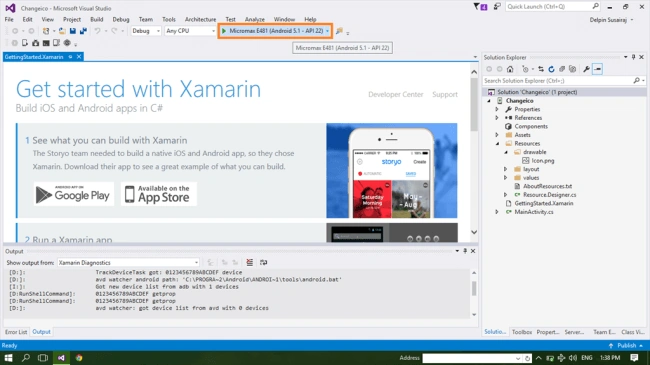The height and width of the screenshot is (365, 650).
Task: Collapse the Changeico project node
Action: (489, 101)
